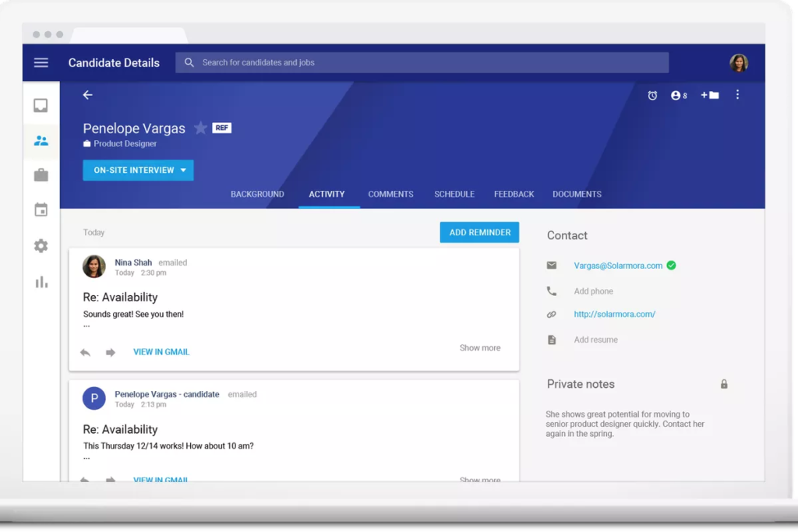Click the alarm clock reminder icon
798x532 pixels.
[x=652, y=95]
